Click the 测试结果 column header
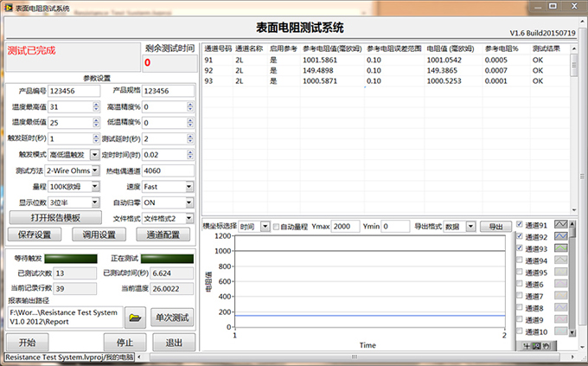Viewport: 588px width, 366px height. (547, 48)
